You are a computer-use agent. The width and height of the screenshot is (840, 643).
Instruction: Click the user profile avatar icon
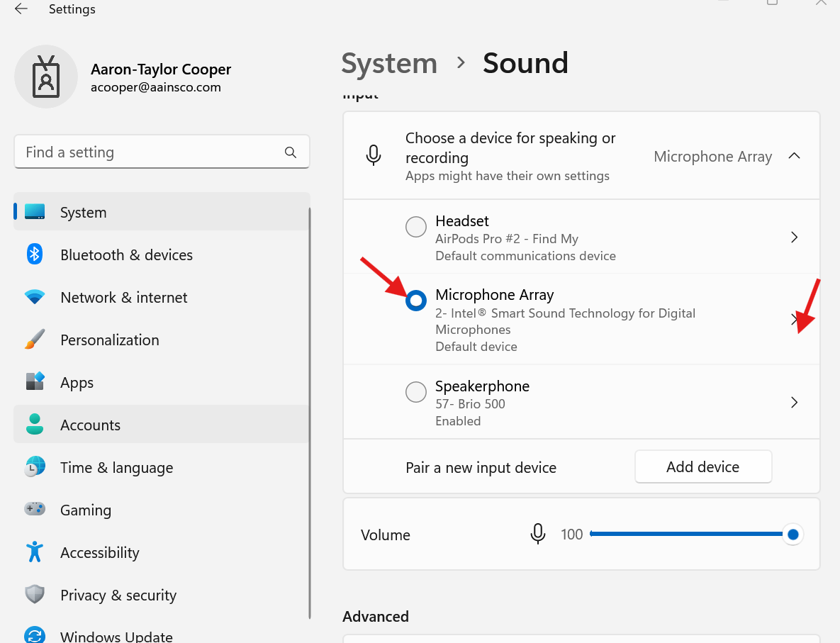46,77
